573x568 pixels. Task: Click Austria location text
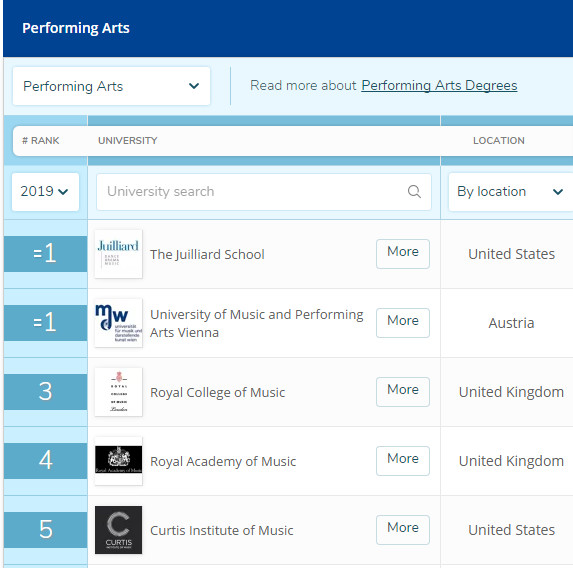click(x=511, y=323)
